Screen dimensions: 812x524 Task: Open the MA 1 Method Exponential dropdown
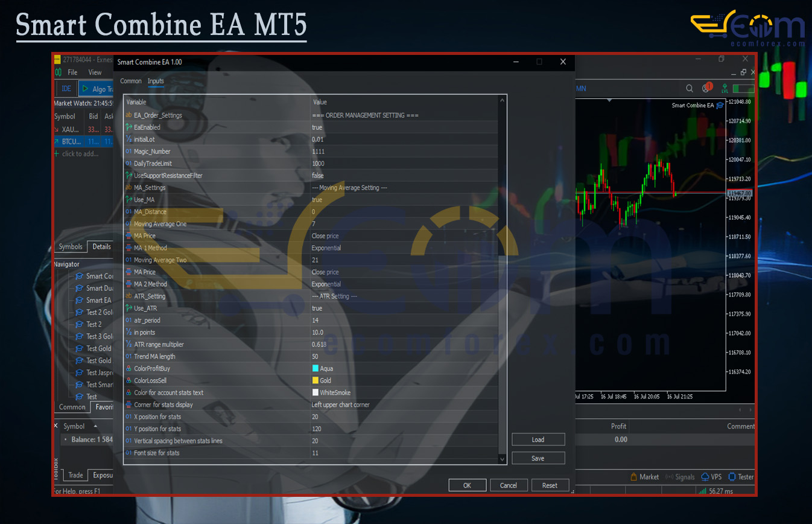pos(404,248)
